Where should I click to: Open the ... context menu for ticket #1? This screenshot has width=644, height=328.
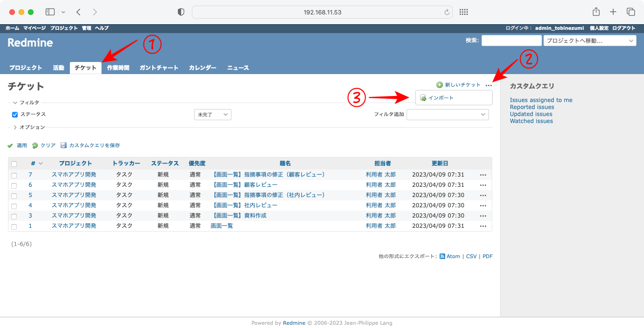[483, 225]
